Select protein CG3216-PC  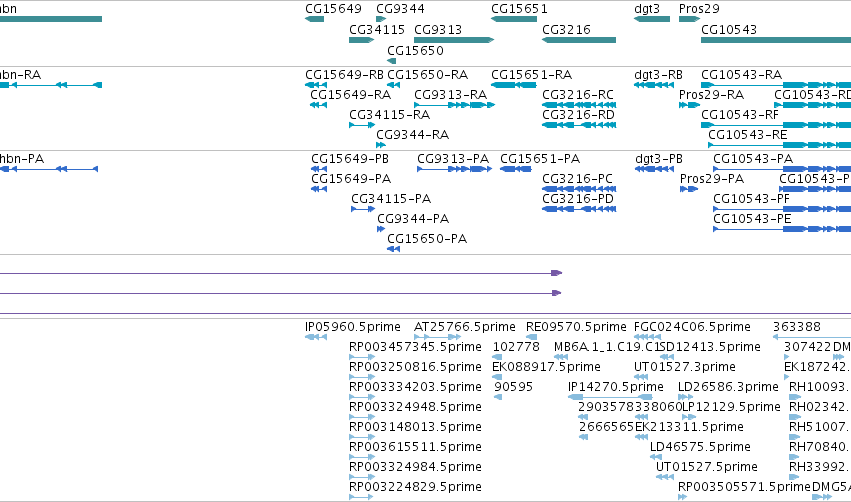coord(577,179)
